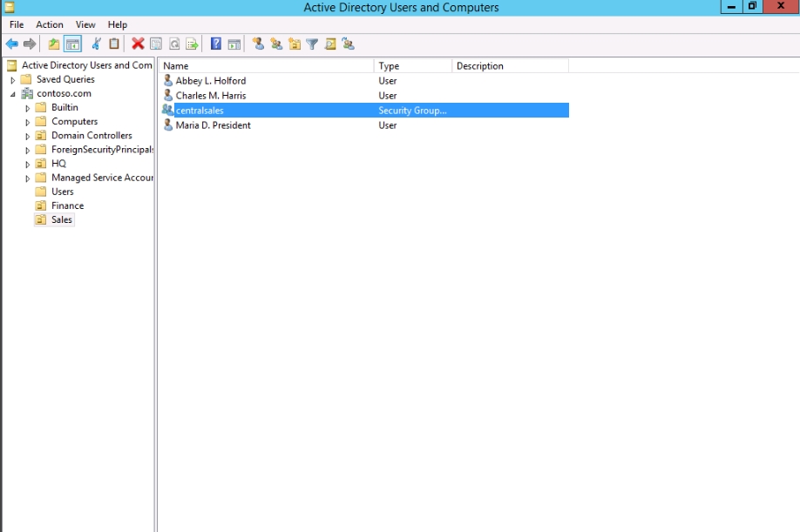Go up one level with folder icon
Screen dimensions: 800x532
coord(53,44)
